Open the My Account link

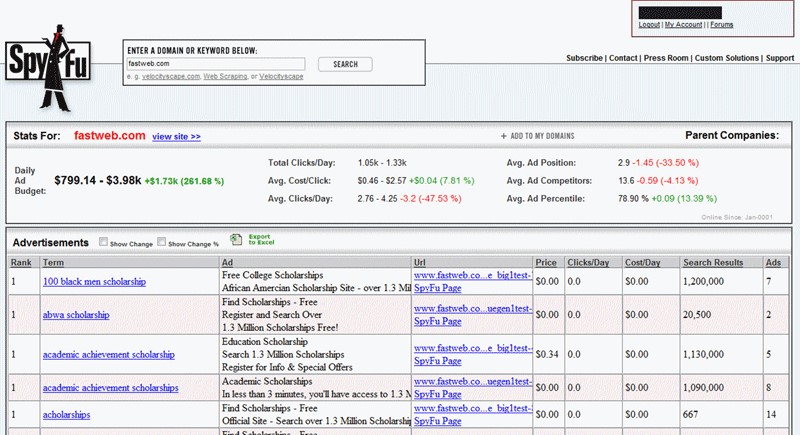click(684, 24)
